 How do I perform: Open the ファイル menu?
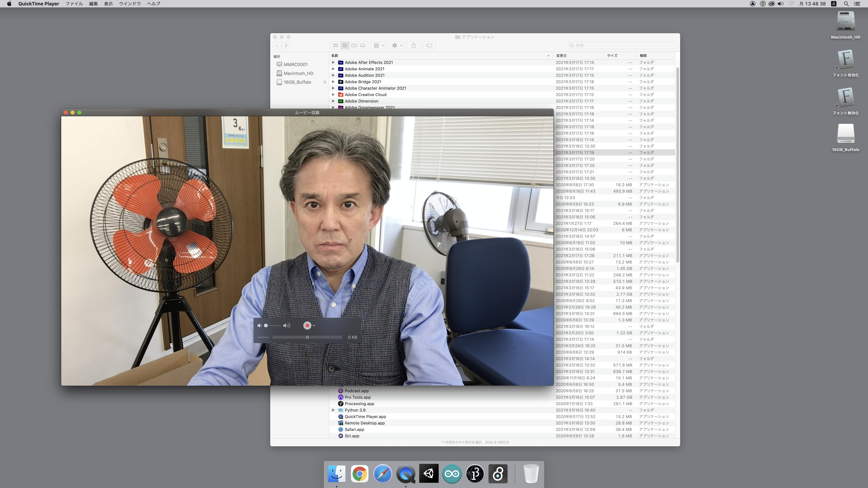coord(74,4)
